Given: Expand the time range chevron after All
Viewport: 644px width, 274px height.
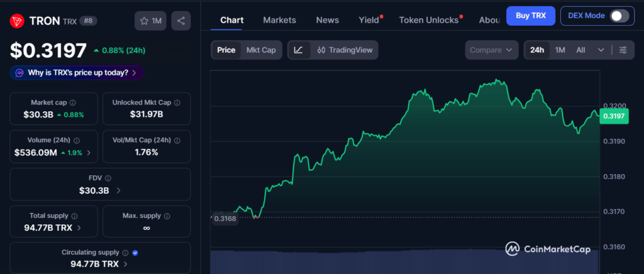Looking at the screenshot, I should point(601,50).
